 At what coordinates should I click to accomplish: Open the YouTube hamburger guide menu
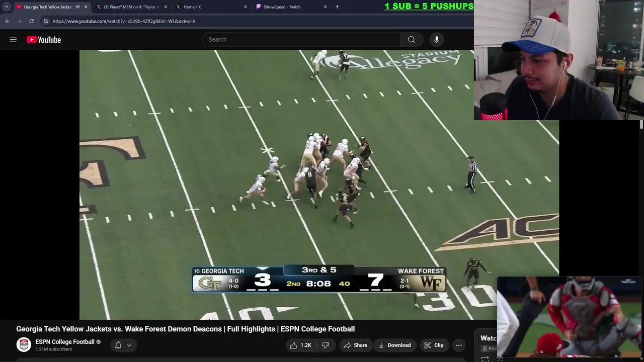(x=13, y=40)
